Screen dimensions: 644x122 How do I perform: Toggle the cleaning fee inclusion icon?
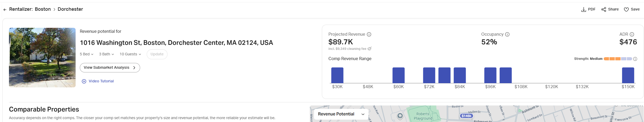coord(370,49)
